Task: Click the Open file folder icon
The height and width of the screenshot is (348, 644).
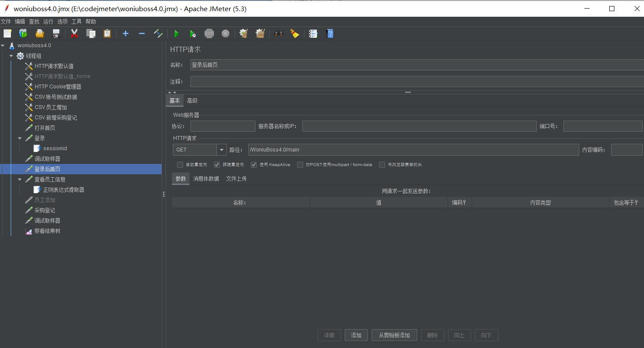Action: pos(39,33)
